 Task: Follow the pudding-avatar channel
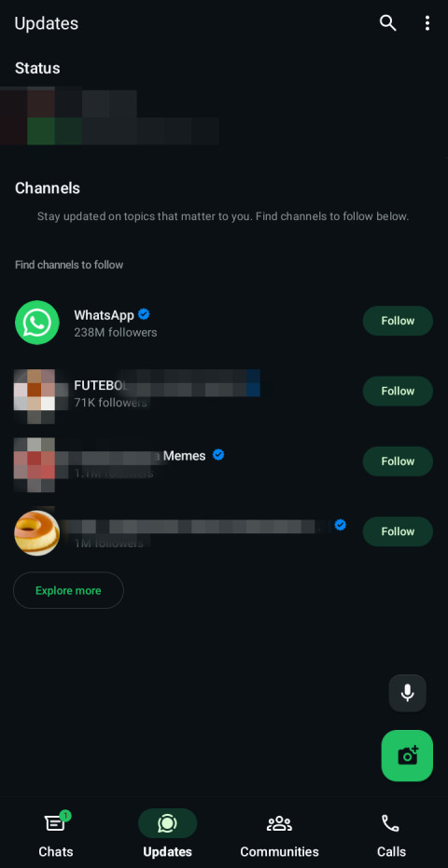398,531
